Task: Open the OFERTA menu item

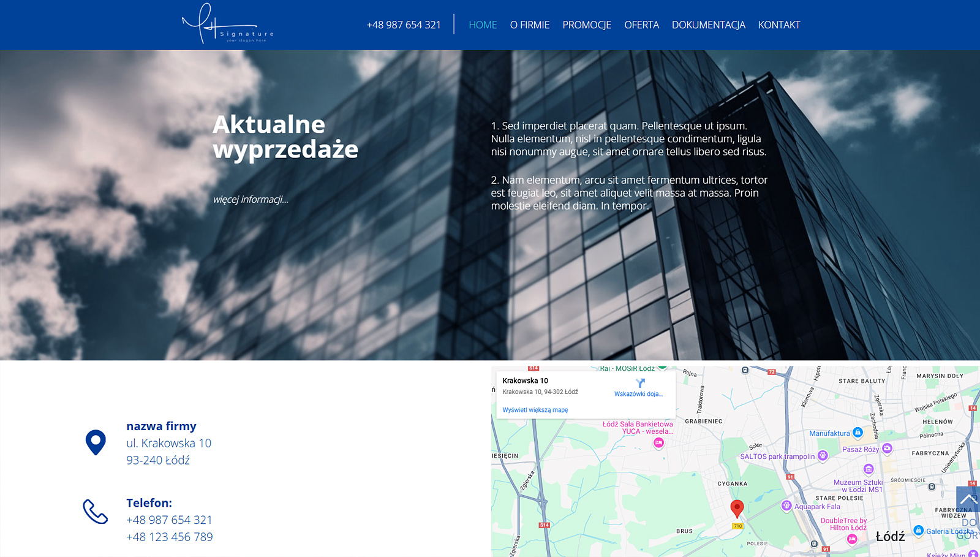Action: [641, 25]
